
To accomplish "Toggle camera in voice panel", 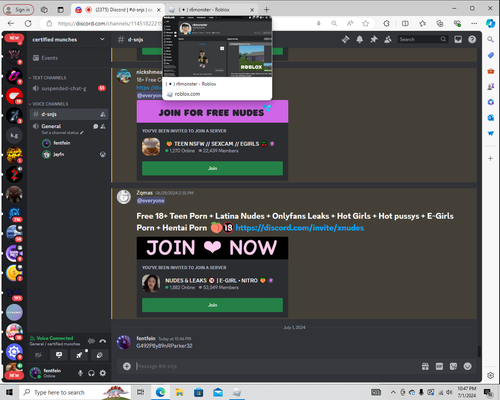I will [39, 355].
